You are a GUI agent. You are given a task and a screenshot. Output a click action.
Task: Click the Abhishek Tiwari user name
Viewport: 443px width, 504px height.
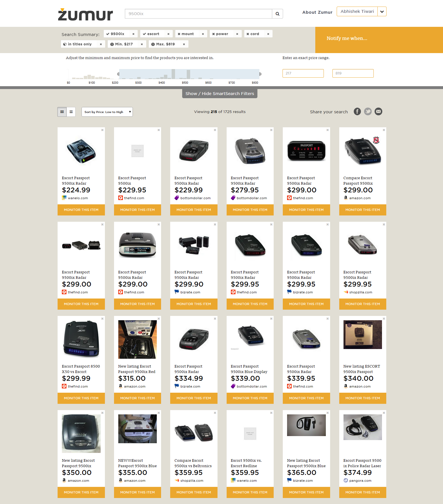357,11
